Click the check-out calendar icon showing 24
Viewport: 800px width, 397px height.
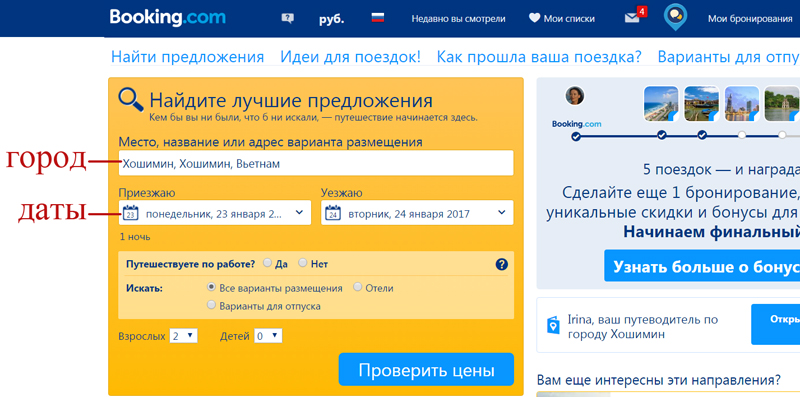(x=333, y=213)
